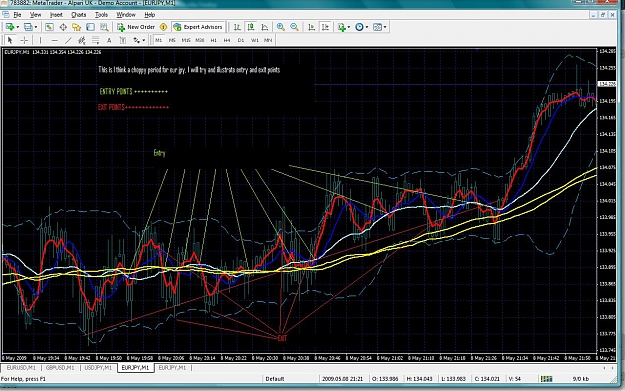Toggle the M1 timeframe button
This screenshot has width=625, height=391.
[159, 40]
